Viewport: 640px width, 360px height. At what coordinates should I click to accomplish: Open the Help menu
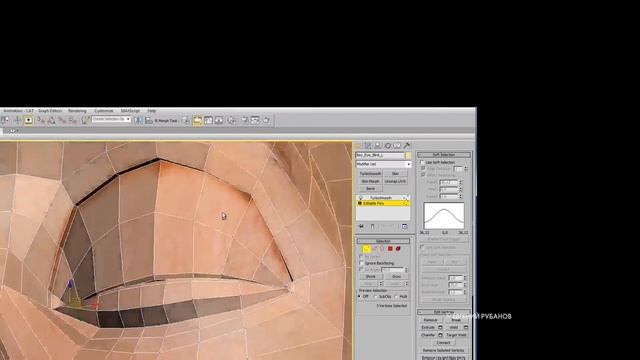coord(151,111)
